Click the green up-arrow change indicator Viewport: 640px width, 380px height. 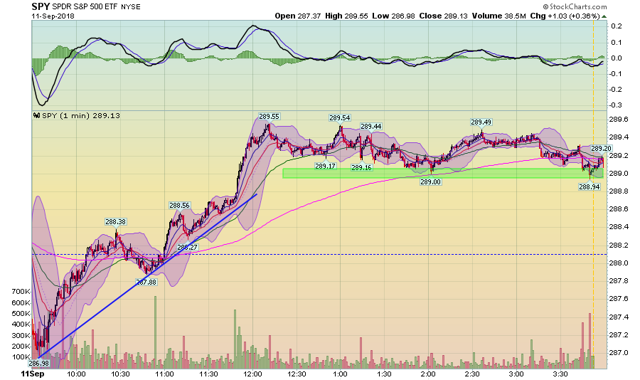604,16
